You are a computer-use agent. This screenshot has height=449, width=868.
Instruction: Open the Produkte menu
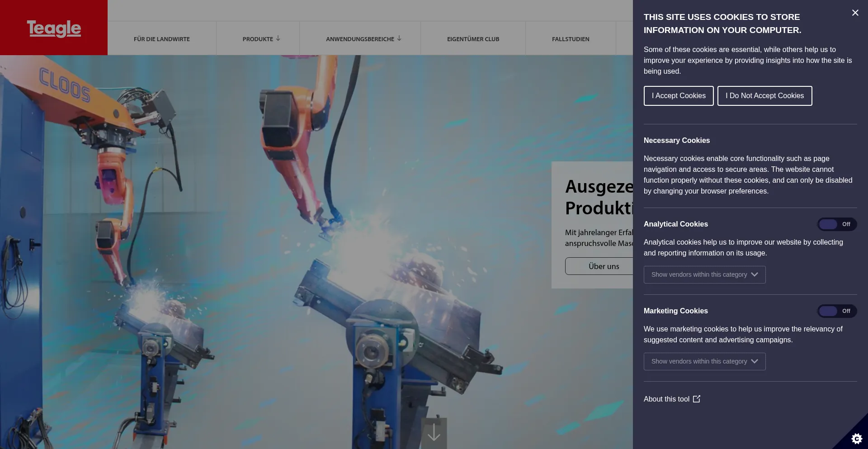[258, 39]
